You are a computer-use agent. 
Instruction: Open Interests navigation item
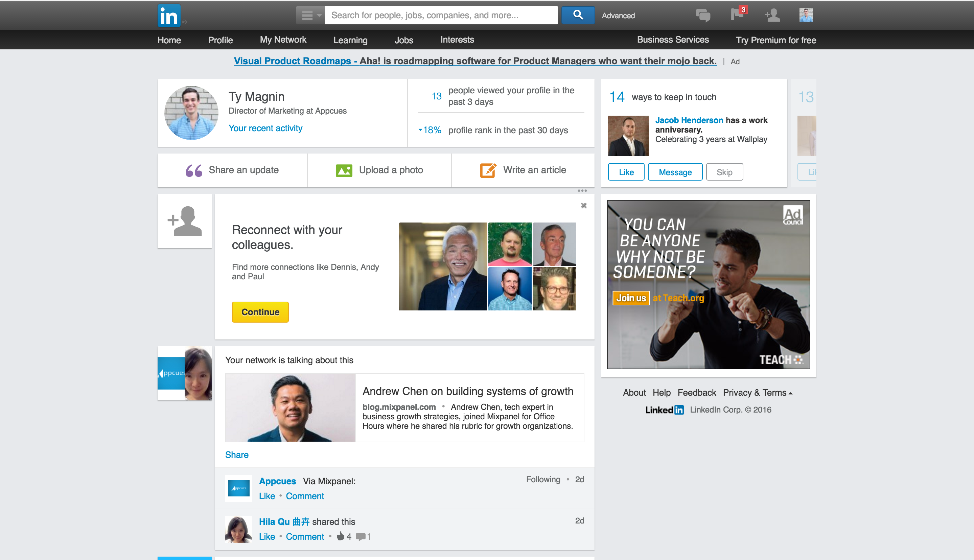coord(457,40)
